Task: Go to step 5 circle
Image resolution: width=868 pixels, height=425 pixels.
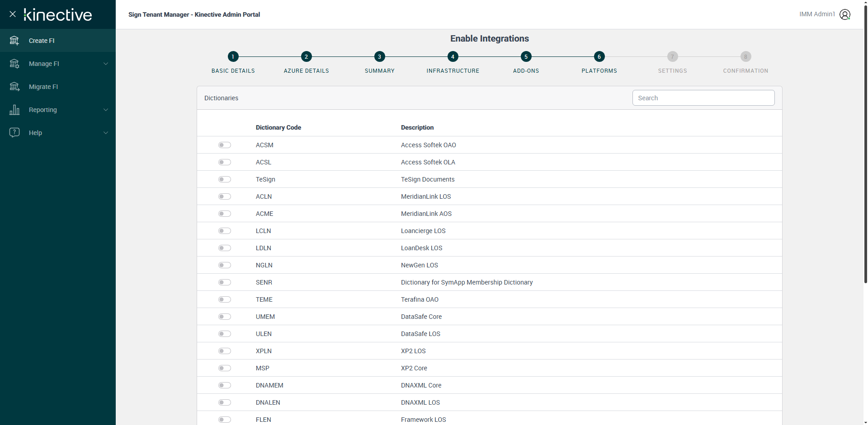Action: pyautogui.click(x=526, y=56)
